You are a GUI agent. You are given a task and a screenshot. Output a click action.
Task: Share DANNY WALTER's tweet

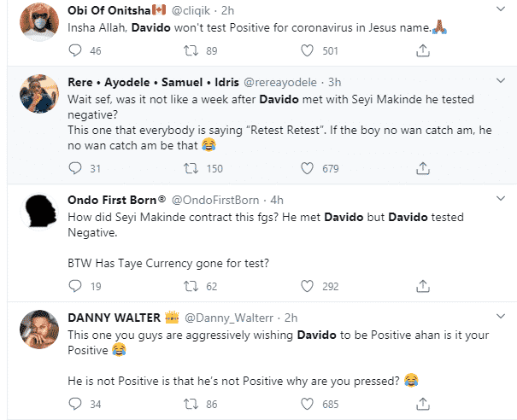[423, 404]
